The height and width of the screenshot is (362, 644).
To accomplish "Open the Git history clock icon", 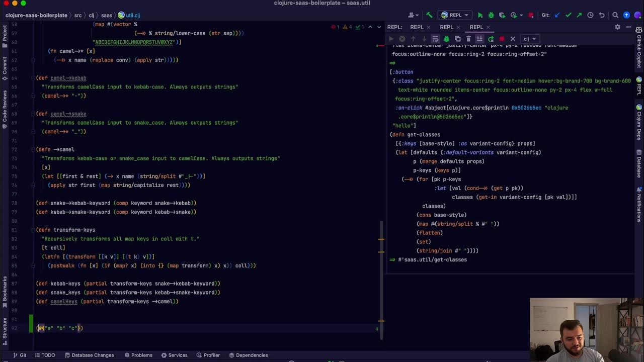I will click(x=590, y=15).
